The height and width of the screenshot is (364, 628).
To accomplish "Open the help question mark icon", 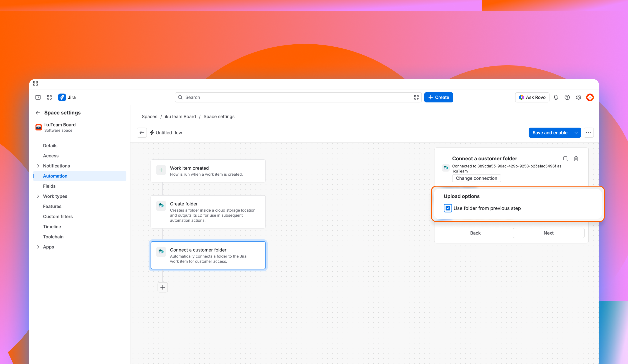I will pyautogui.click(x=567, y=97).
